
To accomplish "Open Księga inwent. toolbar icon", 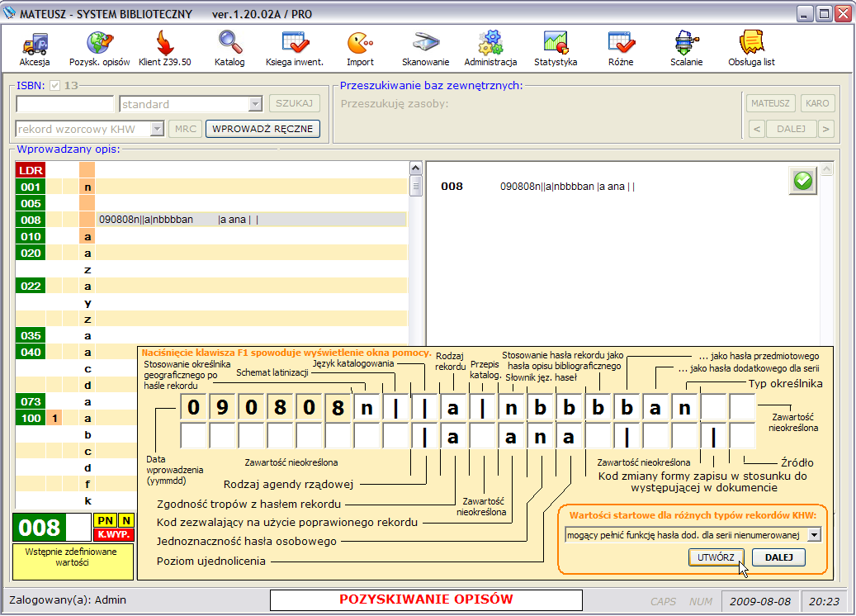I will coord(294,42).
